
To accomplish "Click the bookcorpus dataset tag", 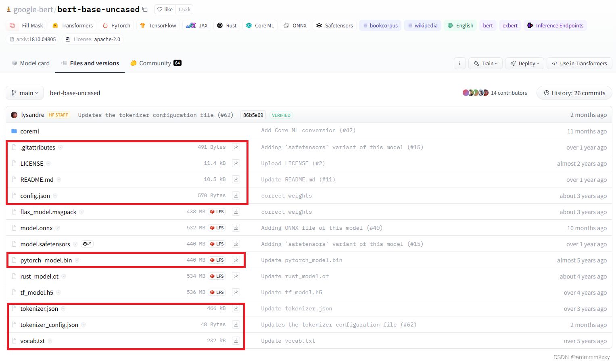I will click(x=380, y=25).
